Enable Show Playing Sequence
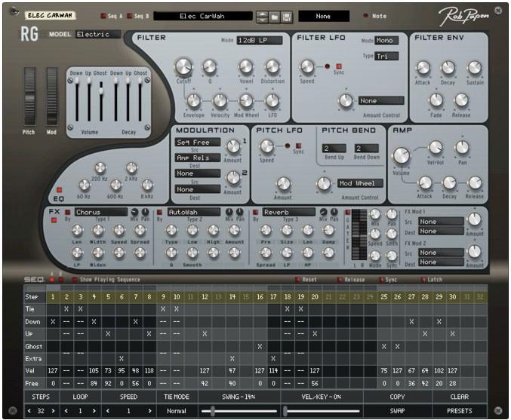 point(74,280)
